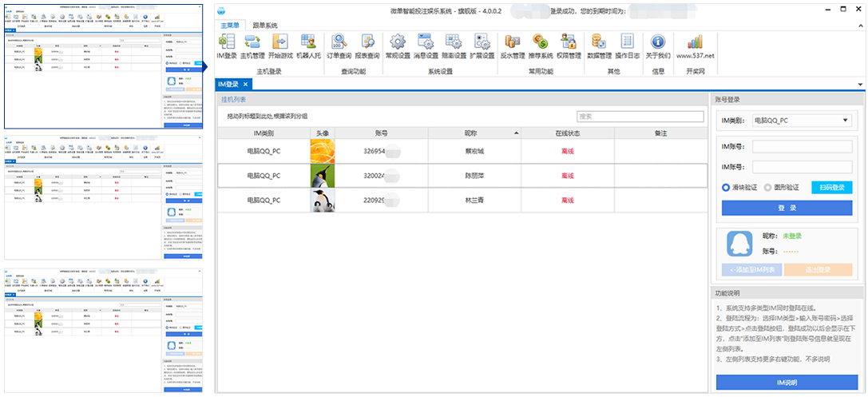The height and width of the screenshot is (397, 868).
Task: Open 订单查询 magnifier icon
Action: (x=339, y=45)
